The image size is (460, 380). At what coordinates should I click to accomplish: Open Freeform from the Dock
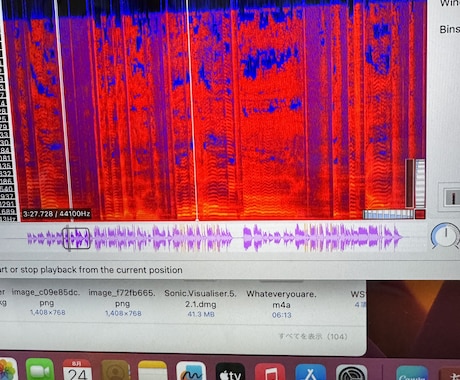[x=191, y=371]
